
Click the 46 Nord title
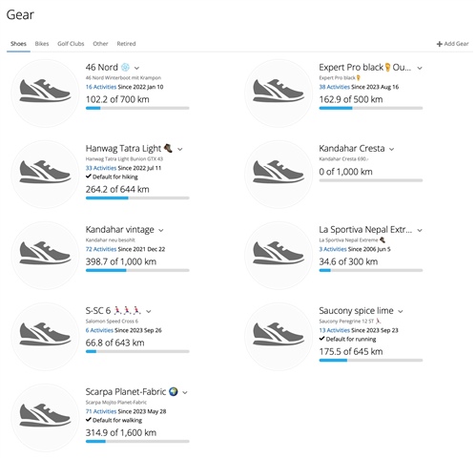102,67
